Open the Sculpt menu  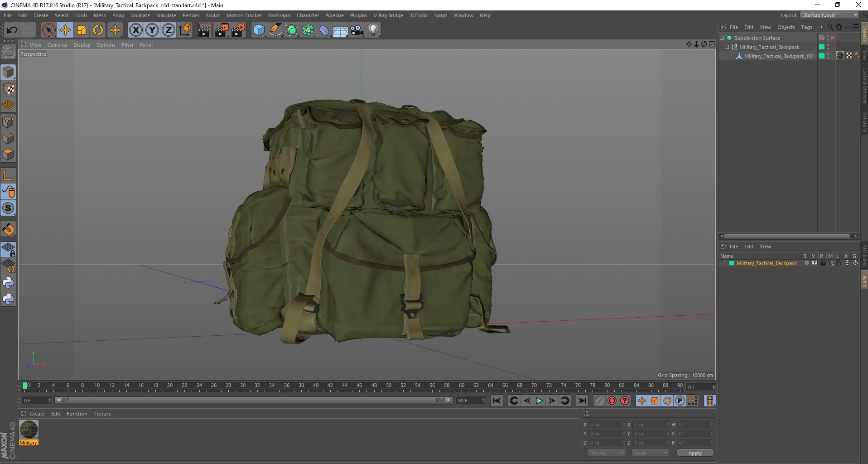pyautogui.click(x=212, y=15)
